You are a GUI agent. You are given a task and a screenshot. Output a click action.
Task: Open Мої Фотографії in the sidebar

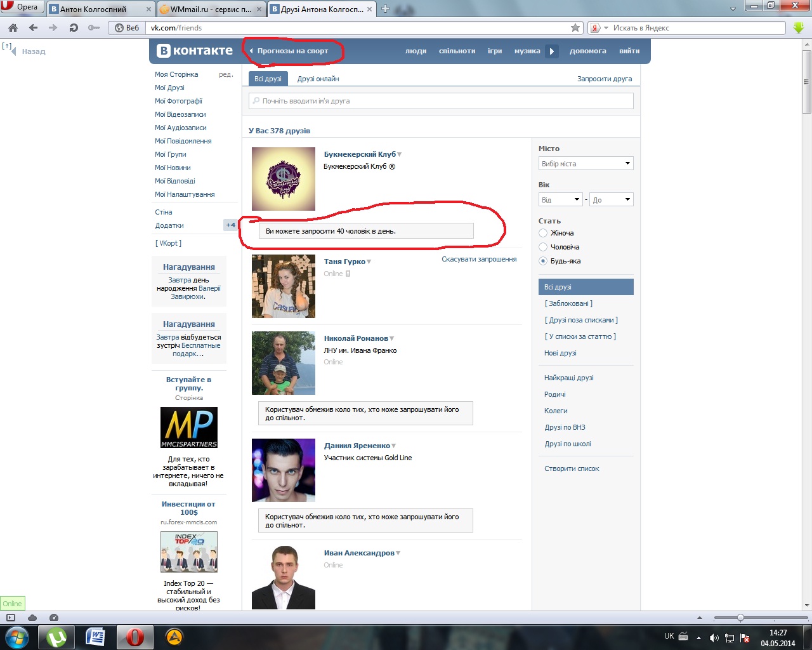tap(178, 101)
